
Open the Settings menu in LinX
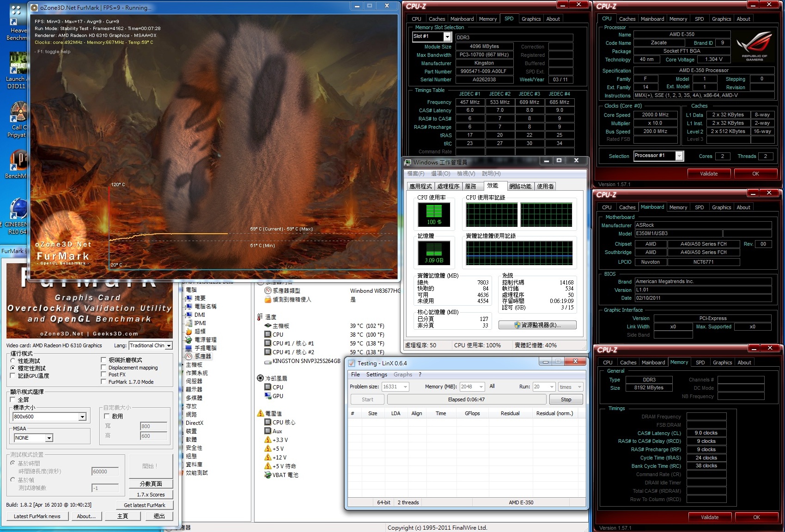click(x=377, y=375)
